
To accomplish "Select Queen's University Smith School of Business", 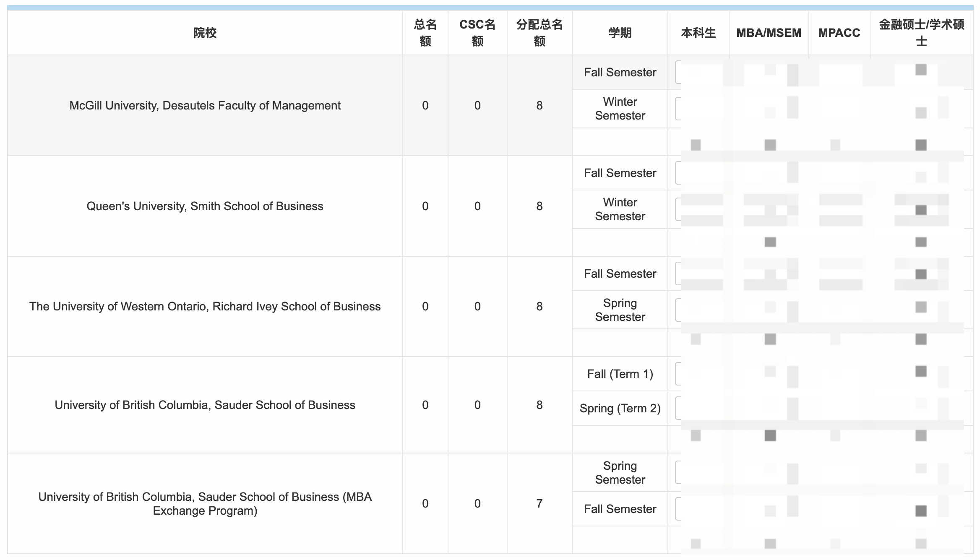I will click(x=205, y=206).
